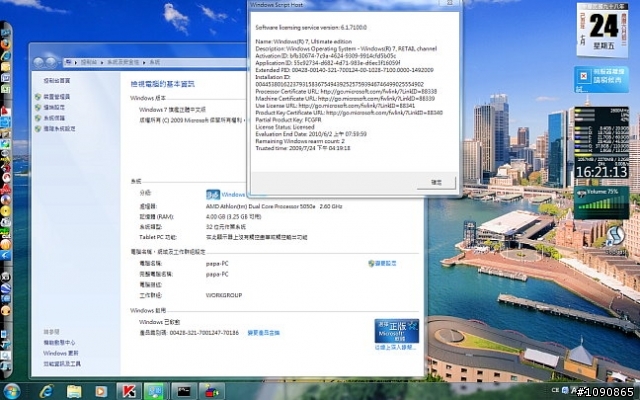Open Windows Media Player from taskbar
Screen dimensions: 640x400
tap(101, 391)
